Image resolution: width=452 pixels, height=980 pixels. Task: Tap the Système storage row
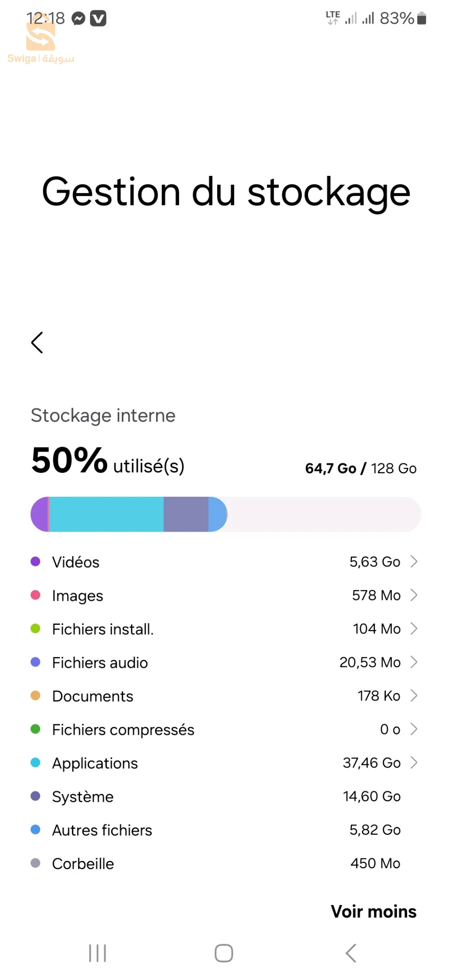224,796
